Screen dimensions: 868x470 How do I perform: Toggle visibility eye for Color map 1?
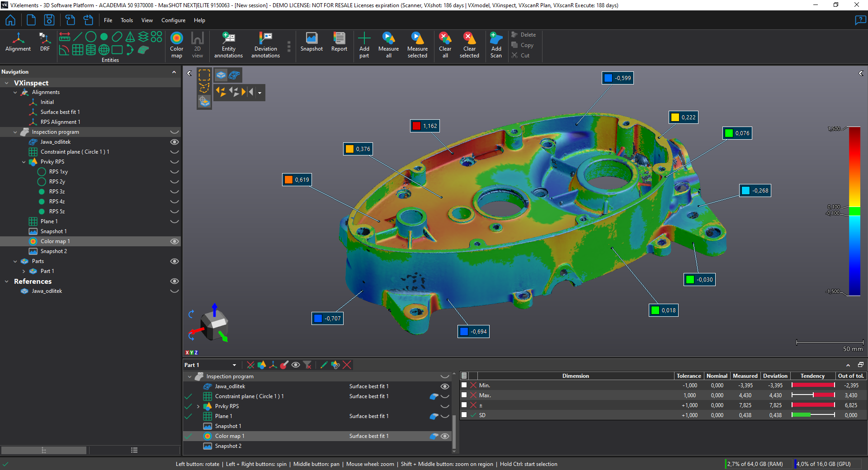[174, 241]
